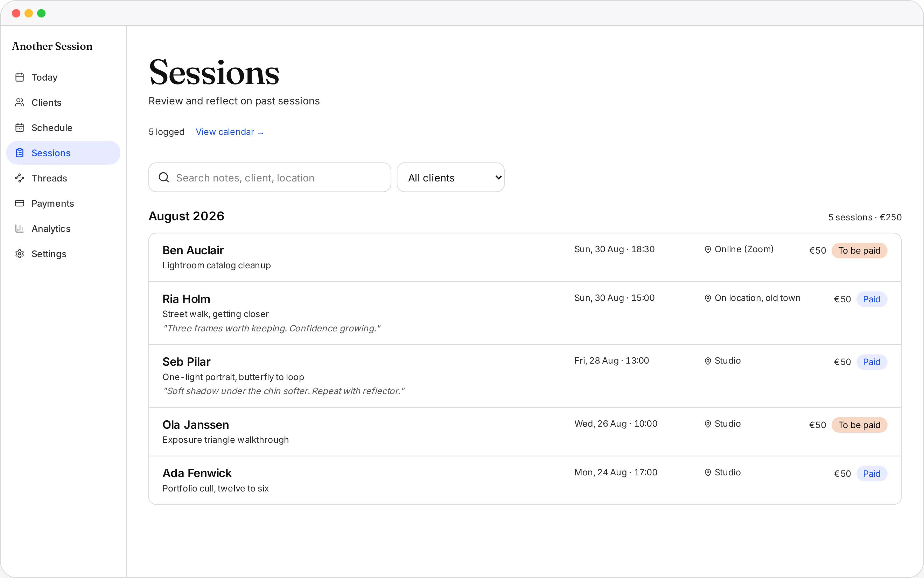Open the Ben Auclair session
The width and height of the screenshot is (924, 578).
525,258
